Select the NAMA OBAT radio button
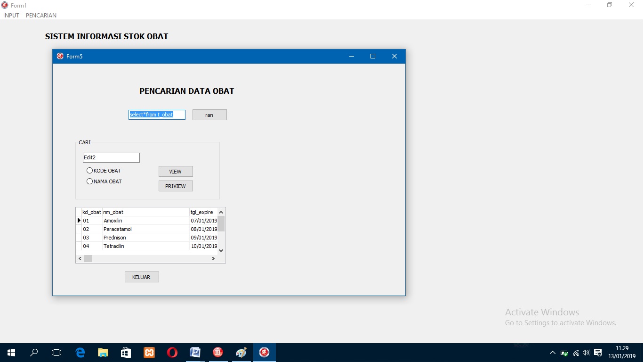 (89, 181)
